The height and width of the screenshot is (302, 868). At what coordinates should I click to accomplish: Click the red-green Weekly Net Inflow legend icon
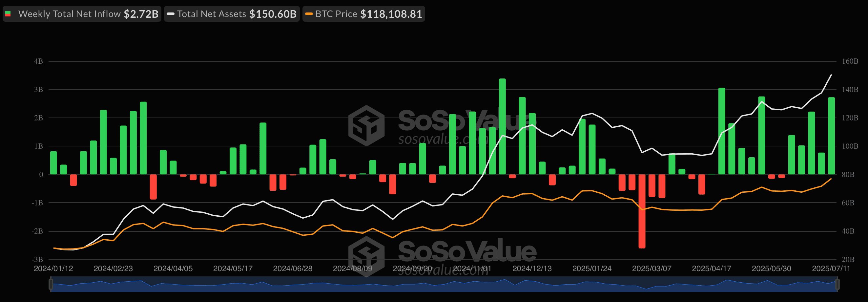pos(8,14)
